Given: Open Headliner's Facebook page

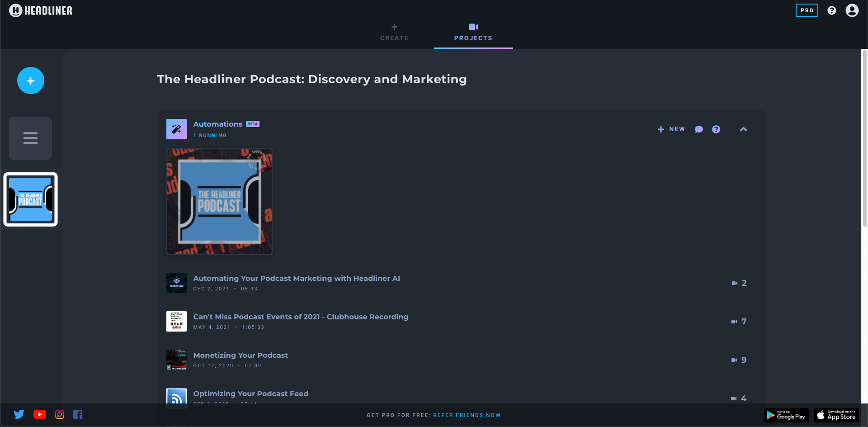Looking at the screenshot, I should pyautogui.click(x=78, y=414).
